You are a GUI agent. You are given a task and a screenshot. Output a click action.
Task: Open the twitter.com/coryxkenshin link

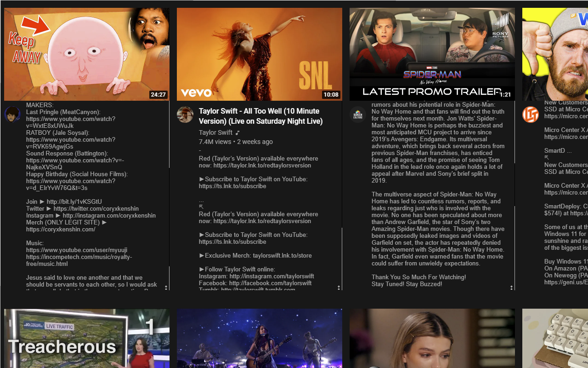(102, 208)
